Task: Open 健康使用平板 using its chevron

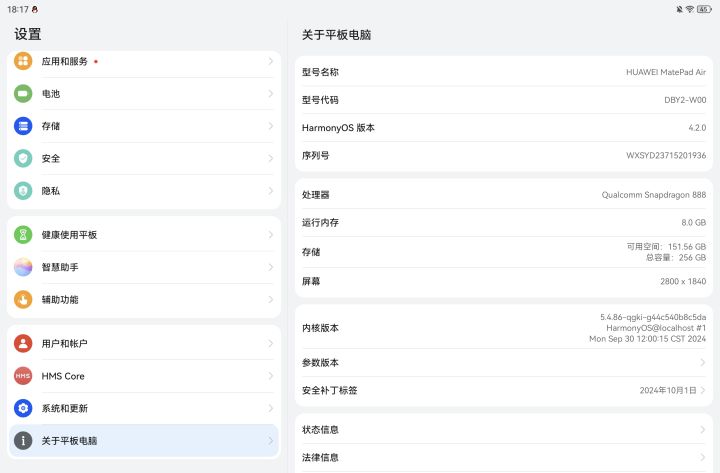Action: [x=270, y=235]
